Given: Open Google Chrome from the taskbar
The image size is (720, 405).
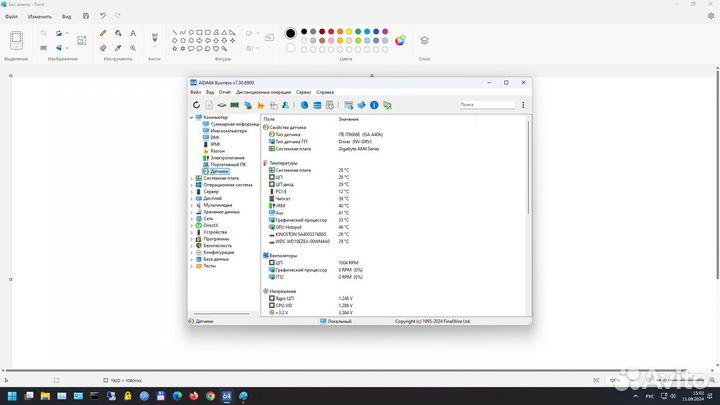Looking at the screenshot, I should coord(210,396).
